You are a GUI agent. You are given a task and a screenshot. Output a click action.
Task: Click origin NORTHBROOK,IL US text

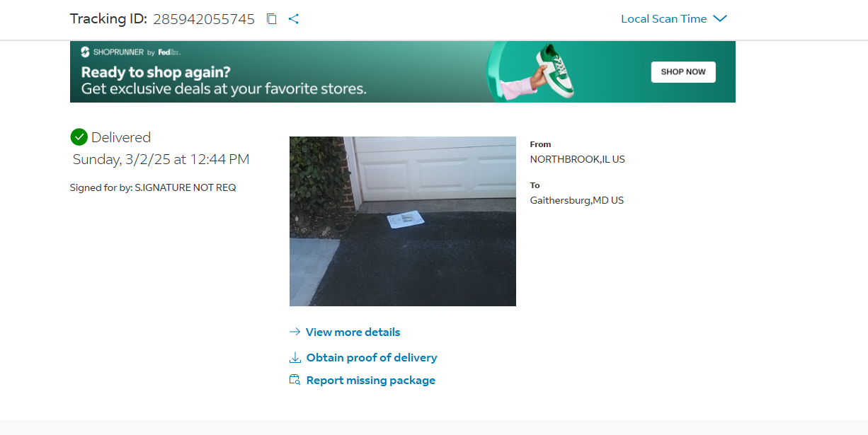pos(578,160)
